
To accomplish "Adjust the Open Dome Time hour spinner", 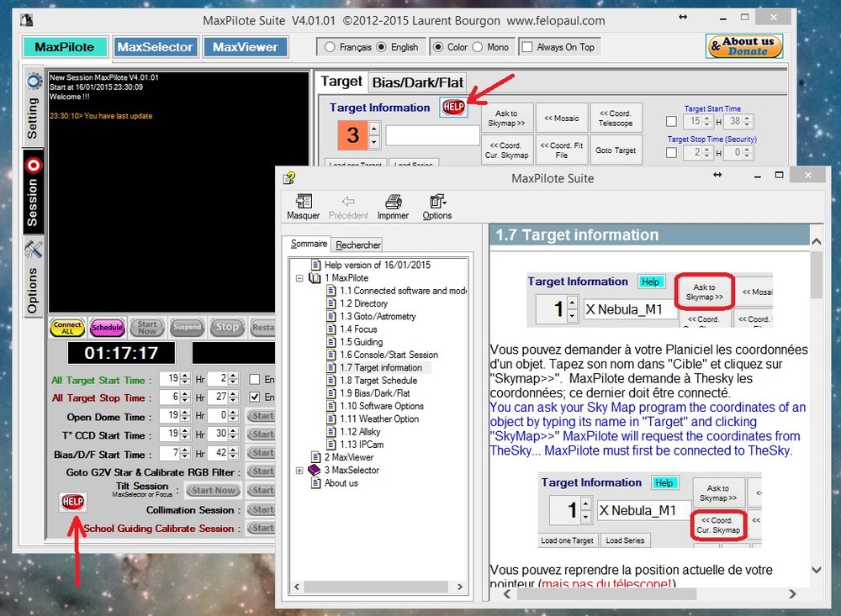I will (185, 415).
